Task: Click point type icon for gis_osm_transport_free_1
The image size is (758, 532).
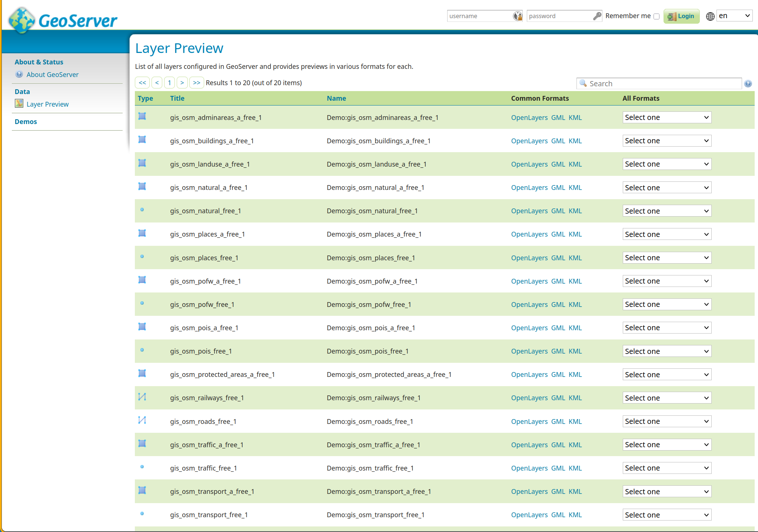Action: [142, 513]
